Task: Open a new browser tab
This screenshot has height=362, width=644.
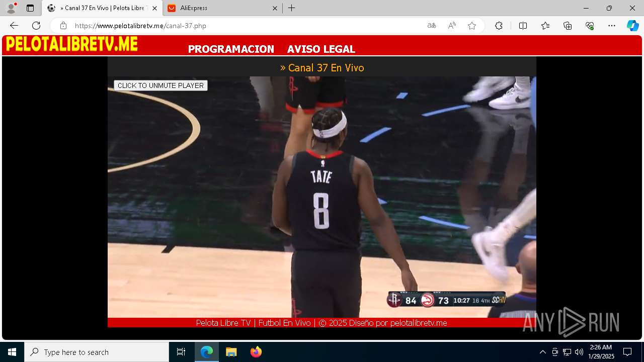Action: pos(292,8)
